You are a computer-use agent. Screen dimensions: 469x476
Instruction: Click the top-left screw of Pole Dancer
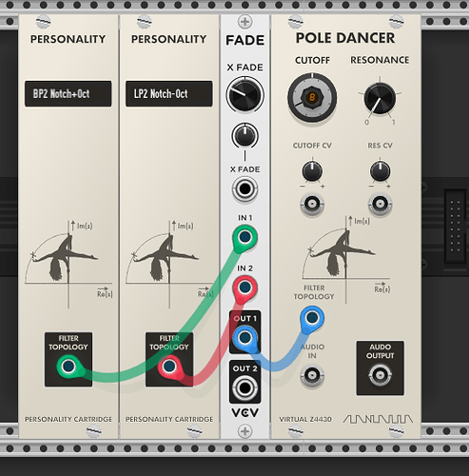click(295, 22)
